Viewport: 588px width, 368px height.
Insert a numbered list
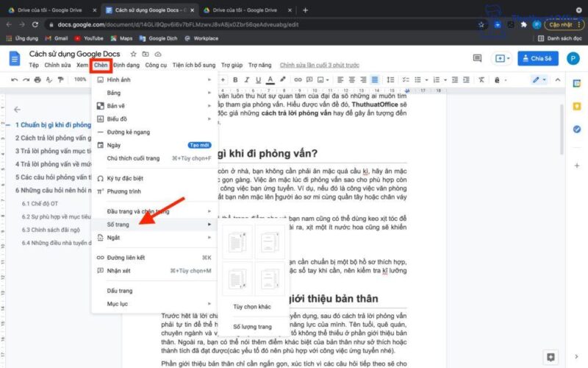click(x=436, y=79)
